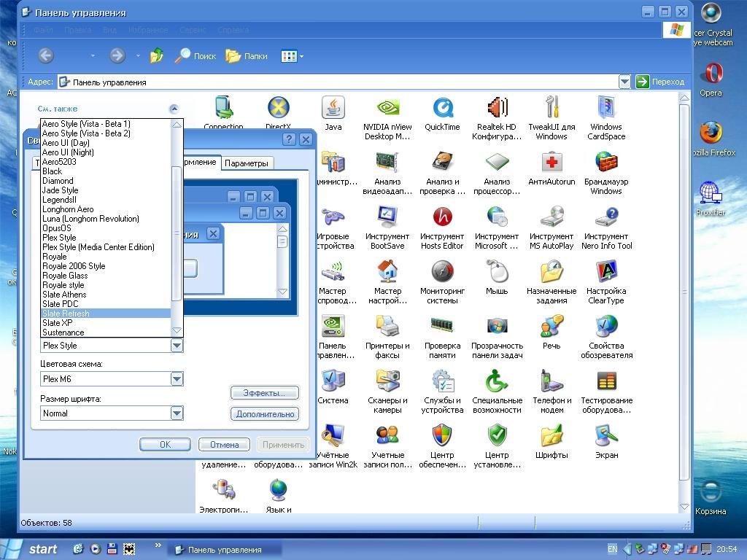Open the Java control panel icon
Screen dimensions: 747x560
click(x=333, y=108)
